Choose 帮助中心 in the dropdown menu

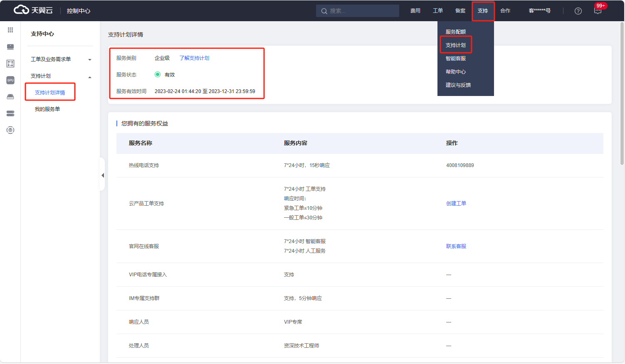[456, 72]
